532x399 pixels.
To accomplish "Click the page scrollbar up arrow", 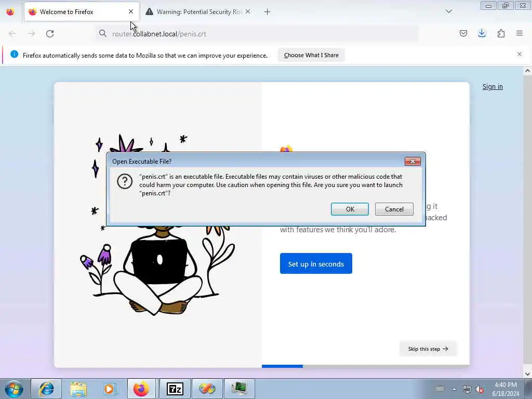I will (x=527, y=71).
